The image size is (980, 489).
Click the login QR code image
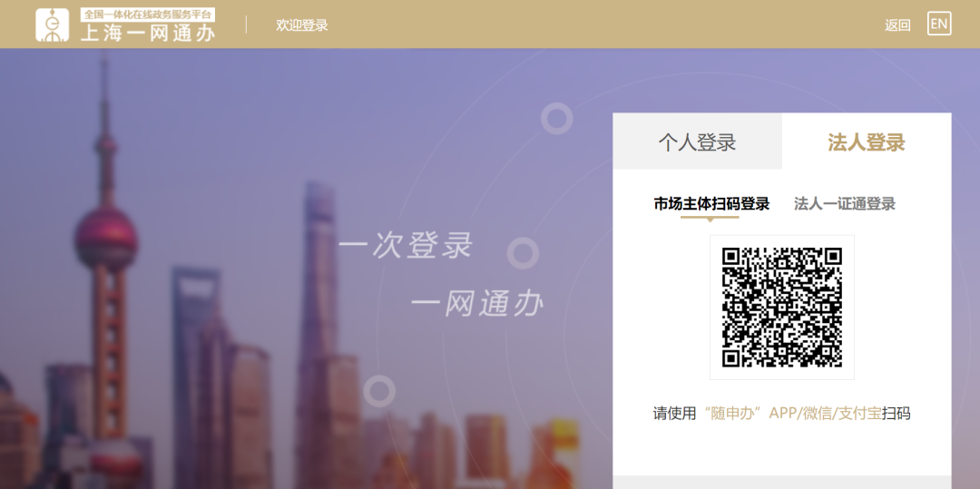coord(782,308)
